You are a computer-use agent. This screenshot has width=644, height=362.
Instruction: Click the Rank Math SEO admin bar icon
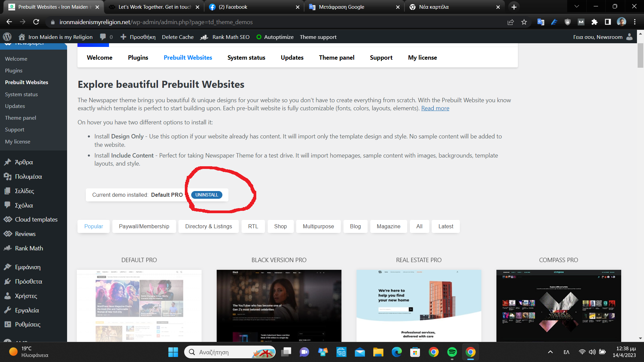point(204,37)
